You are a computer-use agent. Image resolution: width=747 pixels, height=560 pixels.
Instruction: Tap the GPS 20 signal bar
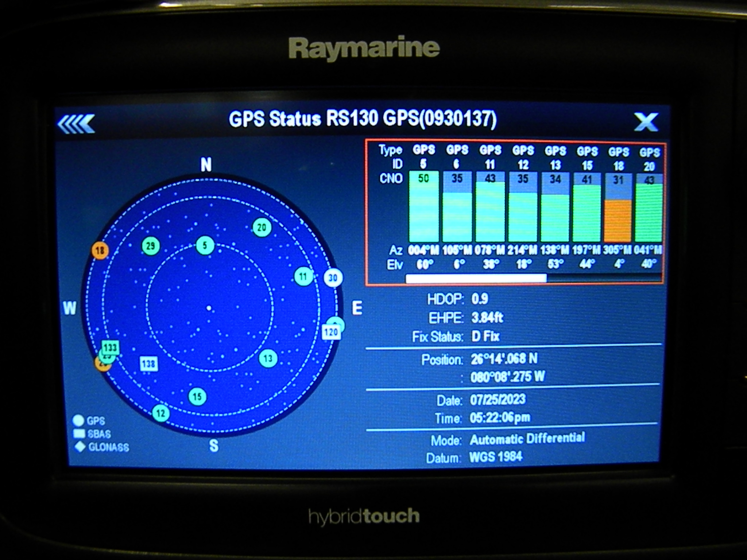649,208
